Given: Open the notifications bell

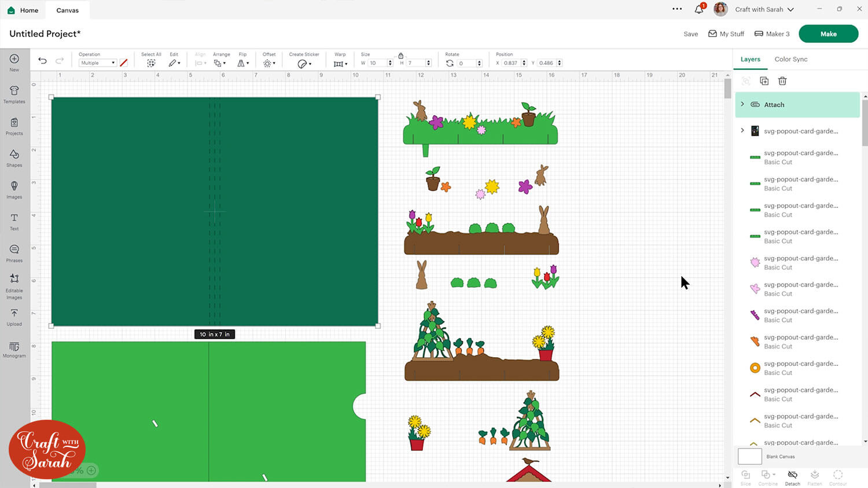Looking at the screenshot, I should coord(699,9).
